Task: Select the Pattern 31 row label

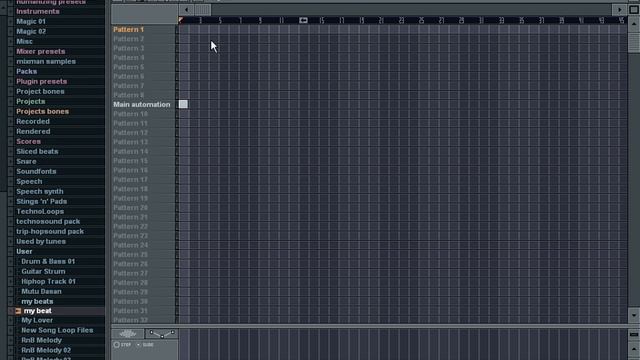Action: click(131, 311)
